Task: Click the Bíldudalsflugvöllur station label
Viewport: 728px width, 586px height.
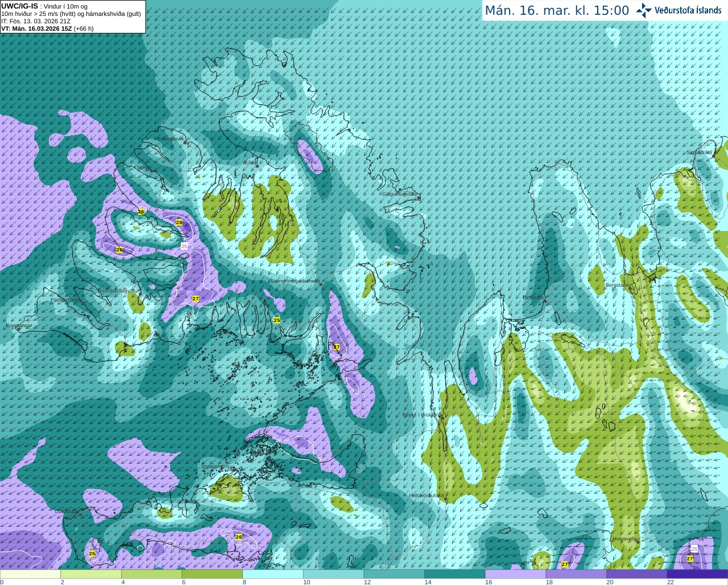Action: (x=118, y=290)
